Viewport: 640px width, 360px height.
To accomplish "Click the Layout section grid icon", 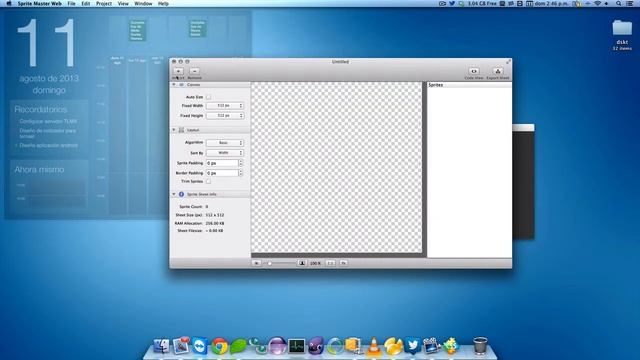I will (x=181, y=130).
